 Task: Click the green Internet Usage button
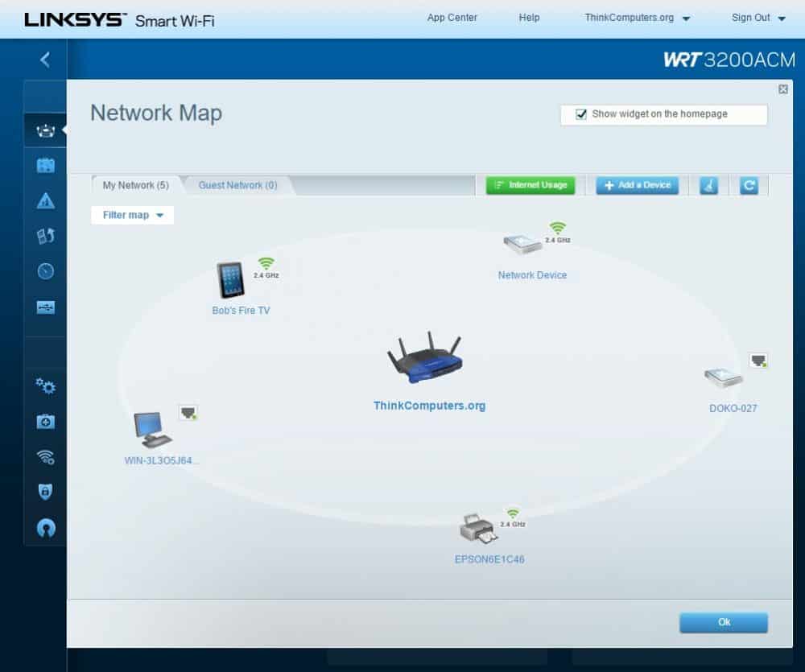pos(530,185)
